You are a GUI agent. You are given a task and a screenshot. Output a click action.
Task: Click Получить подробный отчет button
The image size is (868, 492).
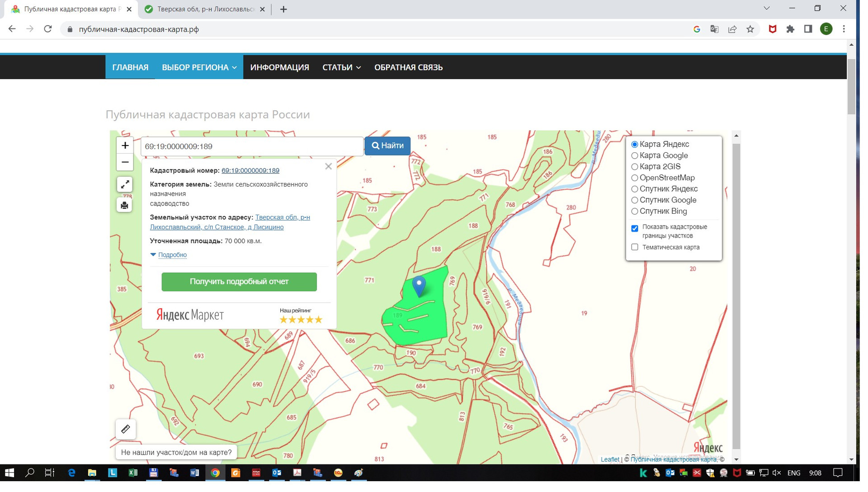click(239, 282)
